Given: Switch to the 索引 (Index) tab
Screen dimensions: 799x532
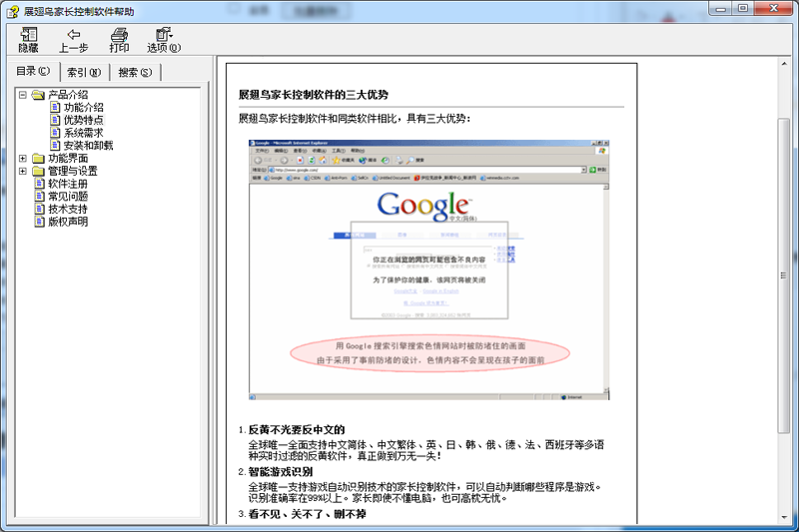Looking at the screenshot, I should pyautogui.click(x=84, y=72).
